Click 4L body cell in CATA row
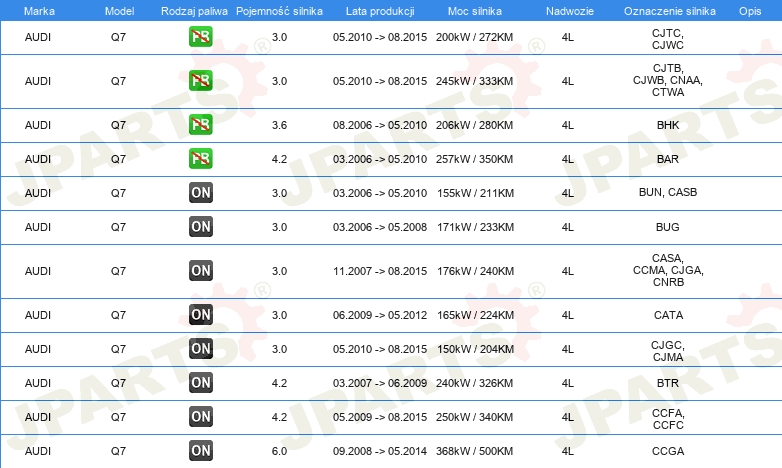Image resolution: width=782 pixels, height=468 pixels. tap(568, 315)
